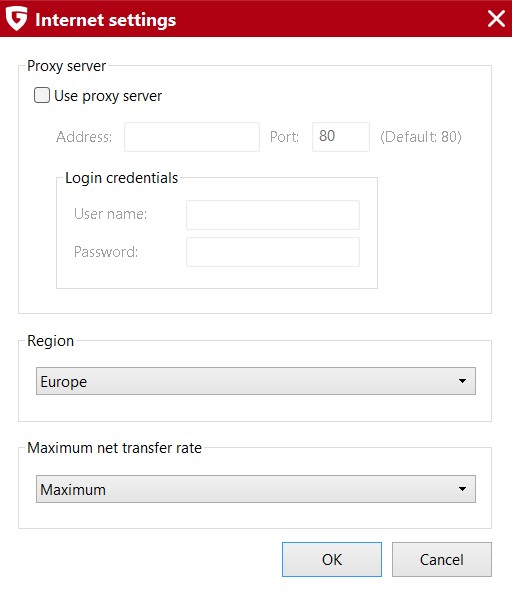Confirm settings with the OK button
The width and height of the screenshot is (512, 592).
click(332, 560)
